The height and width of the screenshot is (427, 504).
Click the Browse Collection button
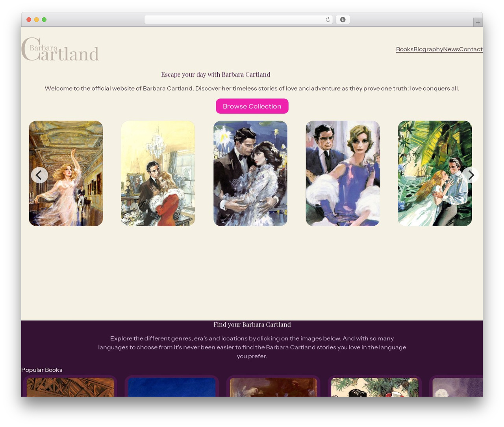[252, 106]
